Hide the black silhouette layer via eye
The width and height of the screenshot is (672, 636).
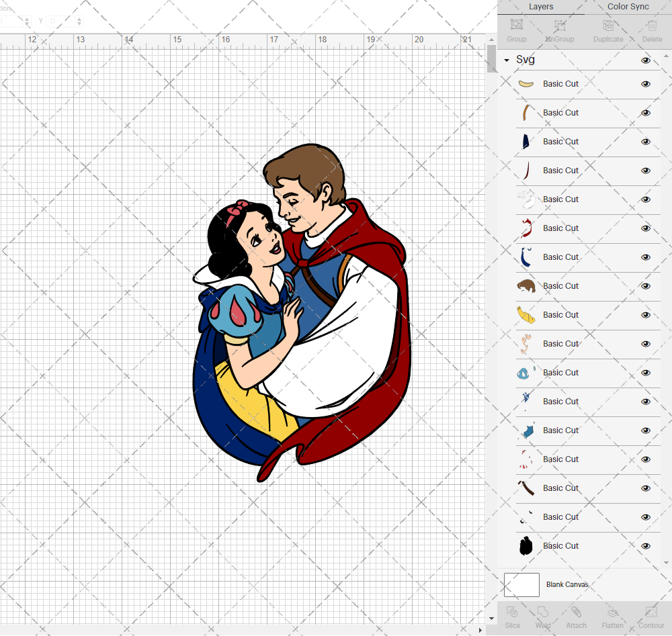645,546
